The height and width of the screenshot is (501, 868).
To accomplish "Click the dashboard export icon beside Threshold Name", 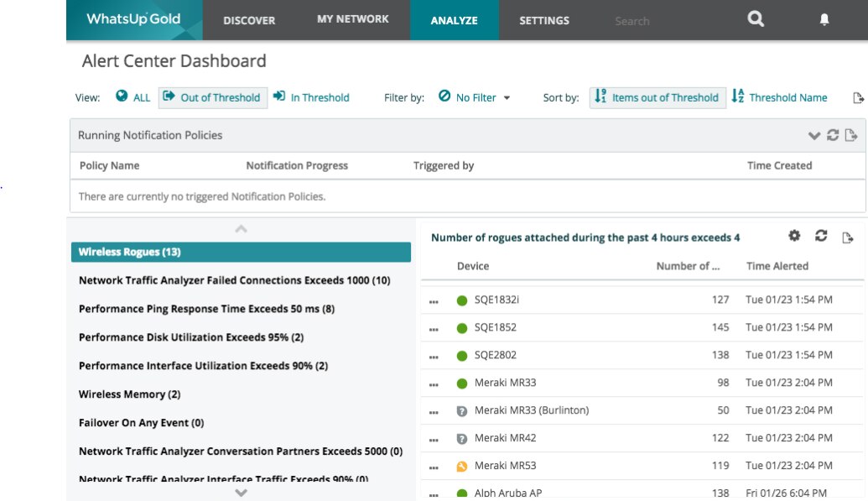I will point(858,98).
